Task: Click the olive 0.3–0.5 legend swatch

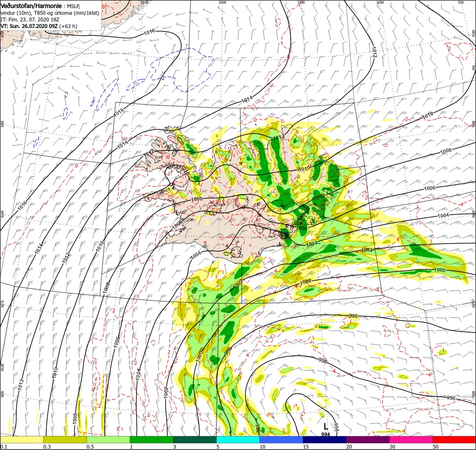Action: [x=65, y=440]
